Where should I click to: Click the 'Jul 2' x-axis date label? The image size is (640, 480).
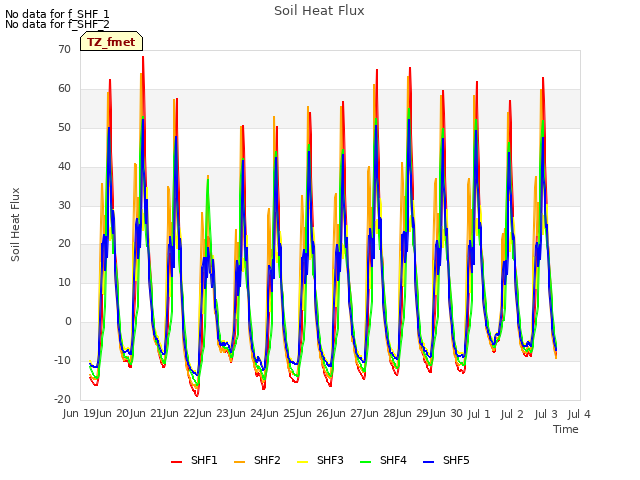coord(512,414)
